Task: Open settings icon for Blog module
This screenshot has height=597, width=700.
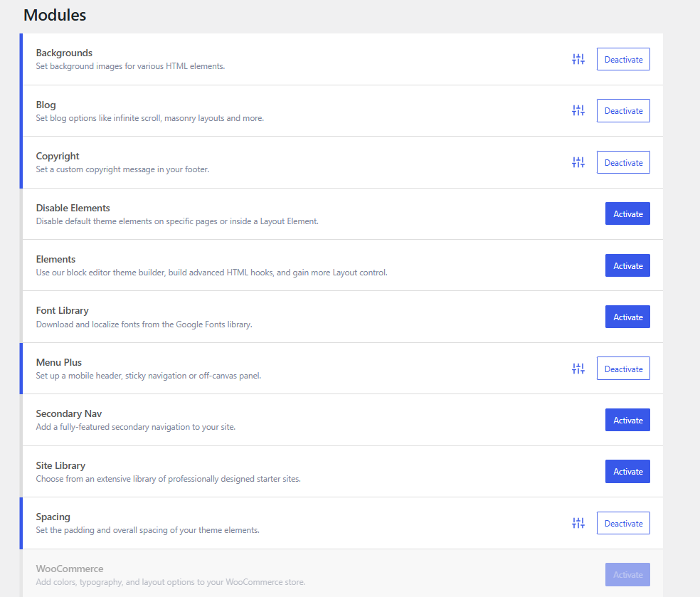Action: pos(578,111)
